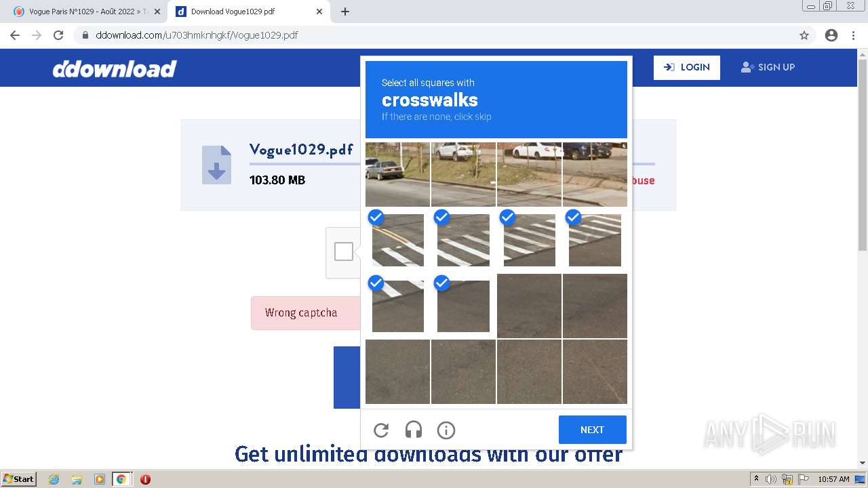Open the LOGIN button
Image resolution: width=868 pixels, height=488 pixels.
tap(687, 67)
